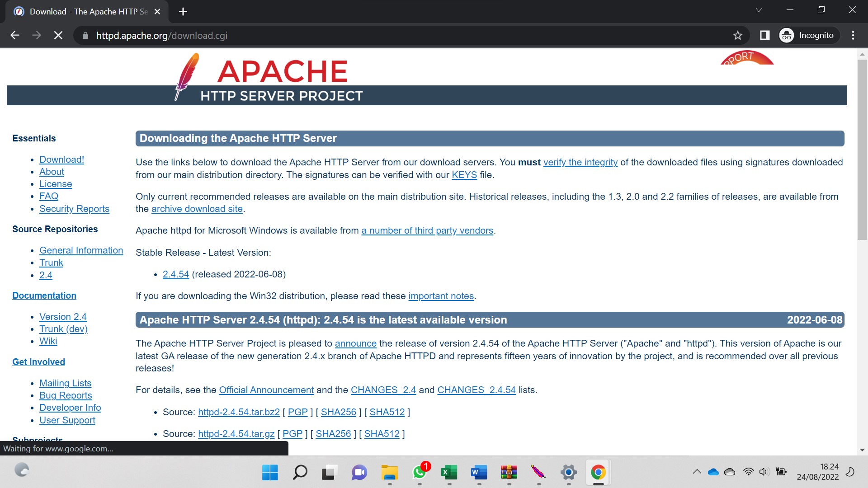Screen dimensions: 868x488
Task: Launch Word from the taskbar
Action: tap(478, 473)
